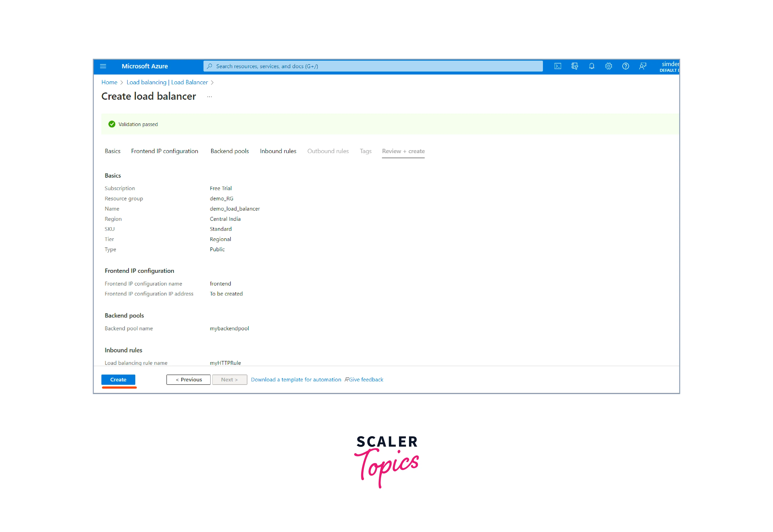The height and width of the screenshot is (532, 773).
Task: Open the notifications bell
Action: pyautogui.click(x=592, y=66)
